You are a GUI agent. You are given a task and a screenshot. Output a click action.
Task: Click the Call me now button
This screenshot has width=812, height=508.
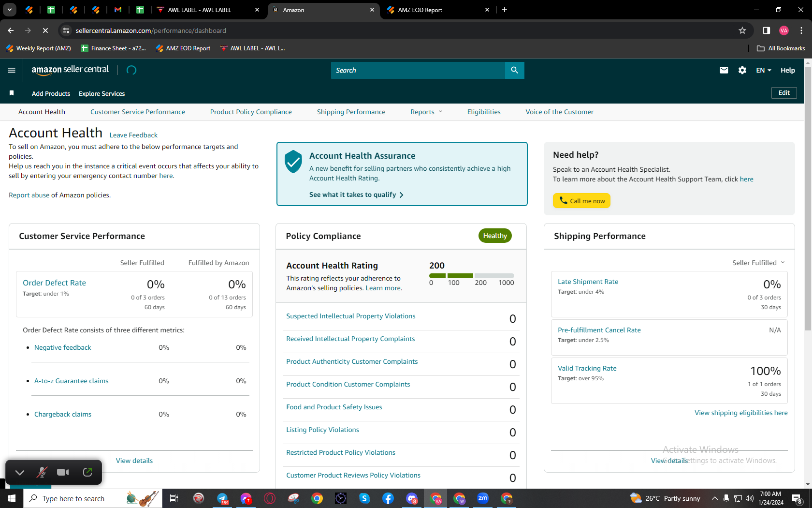click(581, 201)
